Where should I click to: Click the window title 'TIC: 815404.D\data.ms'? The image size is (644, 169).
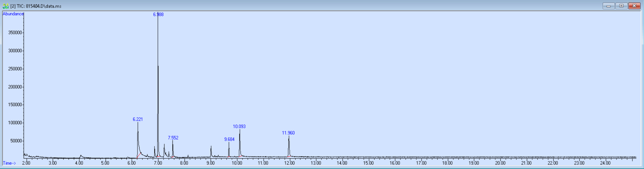pos(39,6)
